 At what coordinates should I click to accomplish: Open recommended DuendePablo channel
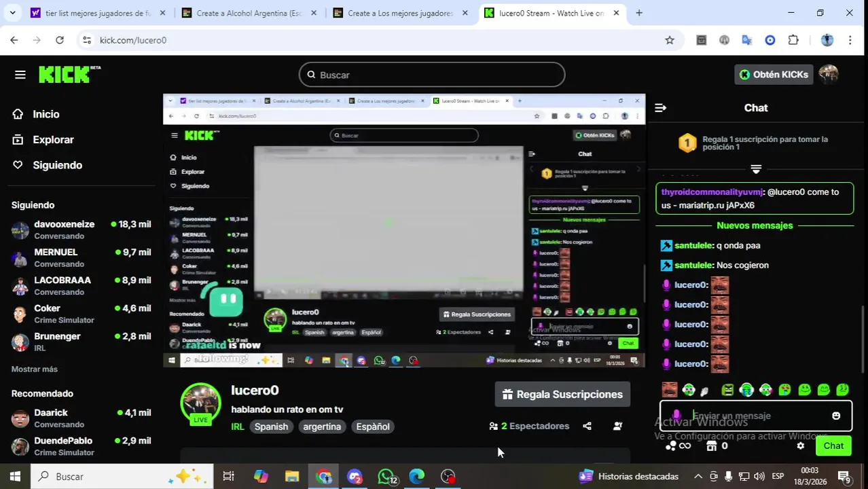(x=81, y=446)
